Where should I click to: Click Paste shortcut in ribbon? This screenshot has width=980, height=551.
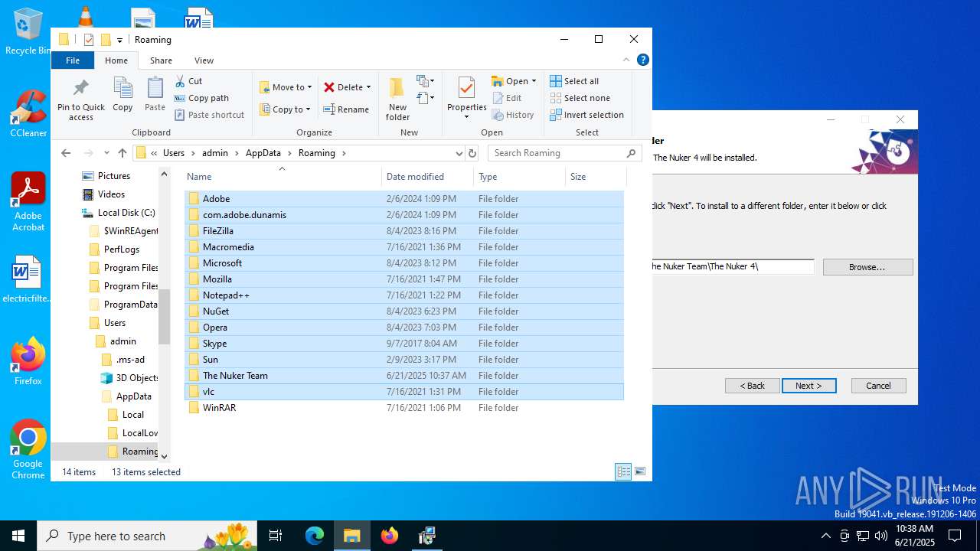[209, 115]
